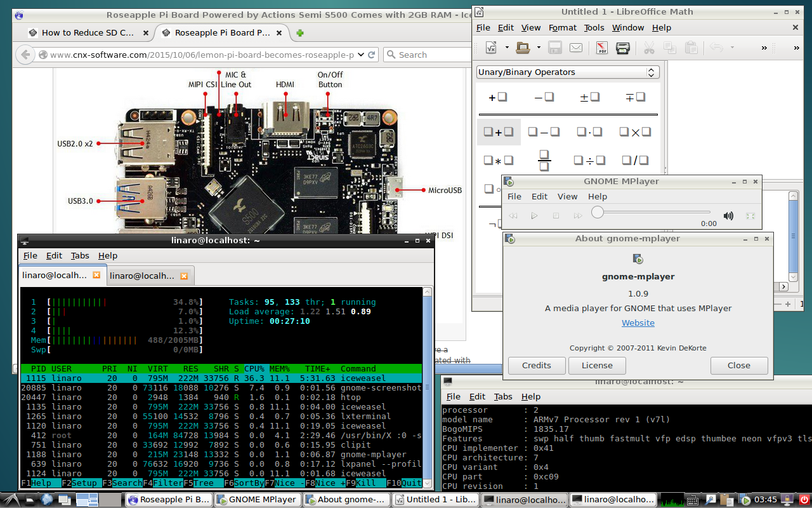Insert the minus-plus sign operator
Viewport: 812px width, 508px height.
pyautogui.click(x=635, y=97)
